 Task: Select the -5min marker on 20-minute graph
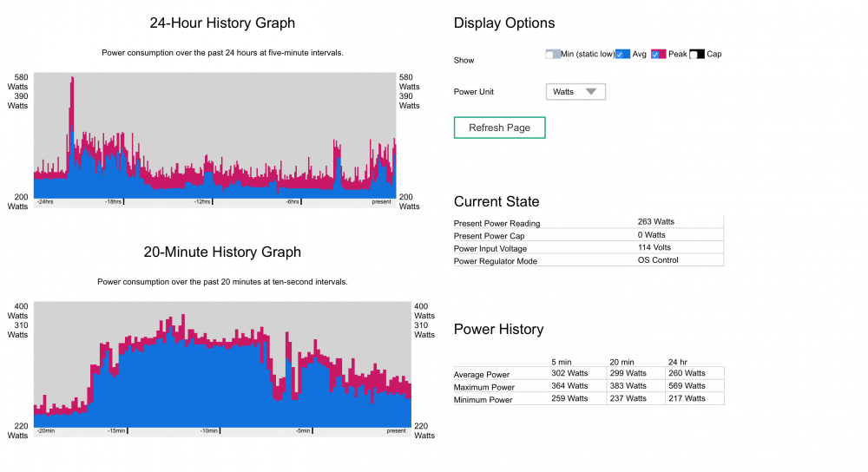click(x=303, y=431)
